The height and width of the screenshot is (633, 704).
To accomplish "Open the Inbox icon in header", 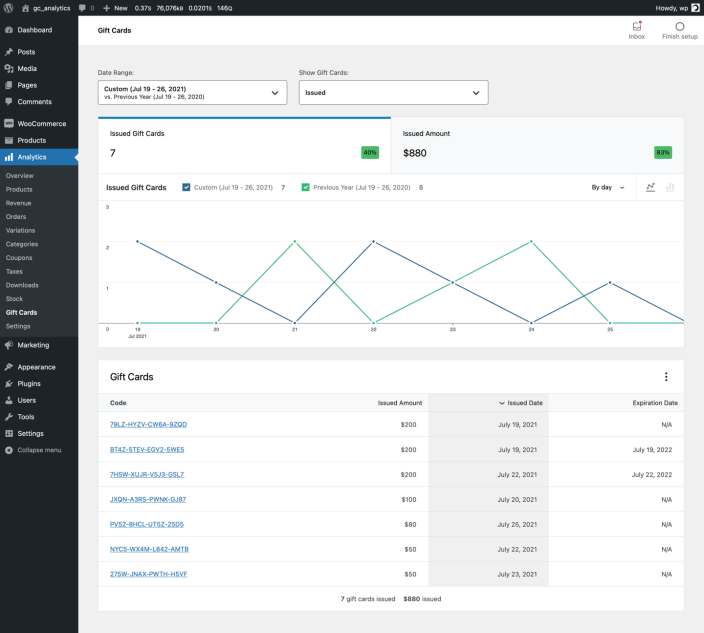I will coord(636,27).
